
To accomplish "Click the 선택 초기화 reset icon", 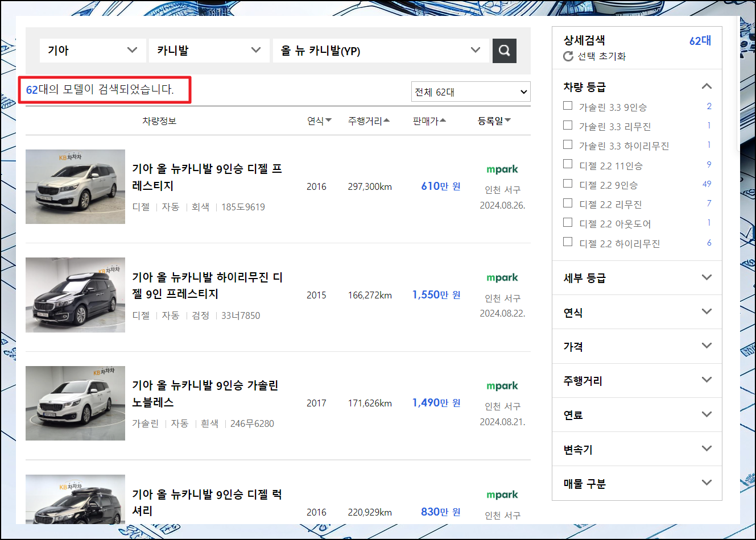I will tap(568, 56).
